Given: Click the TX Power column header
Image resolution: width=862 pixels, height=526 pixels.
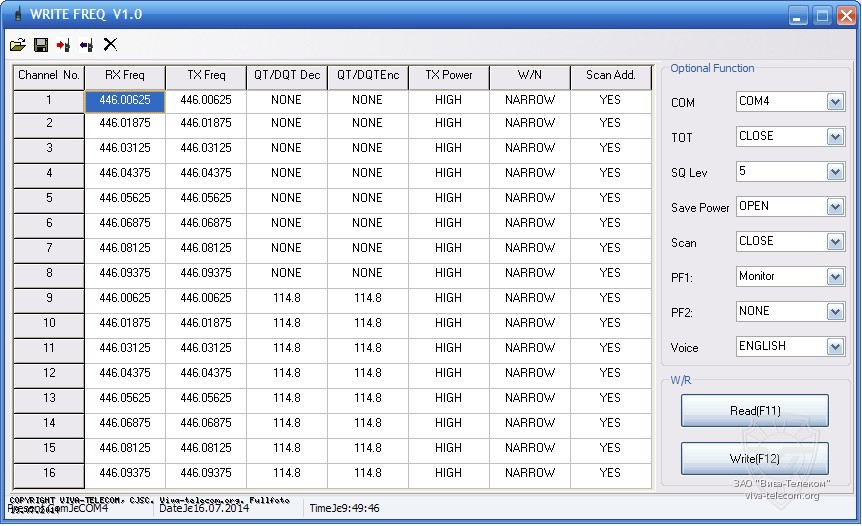Looking at the screenshot, I should (x=448, y=76).
